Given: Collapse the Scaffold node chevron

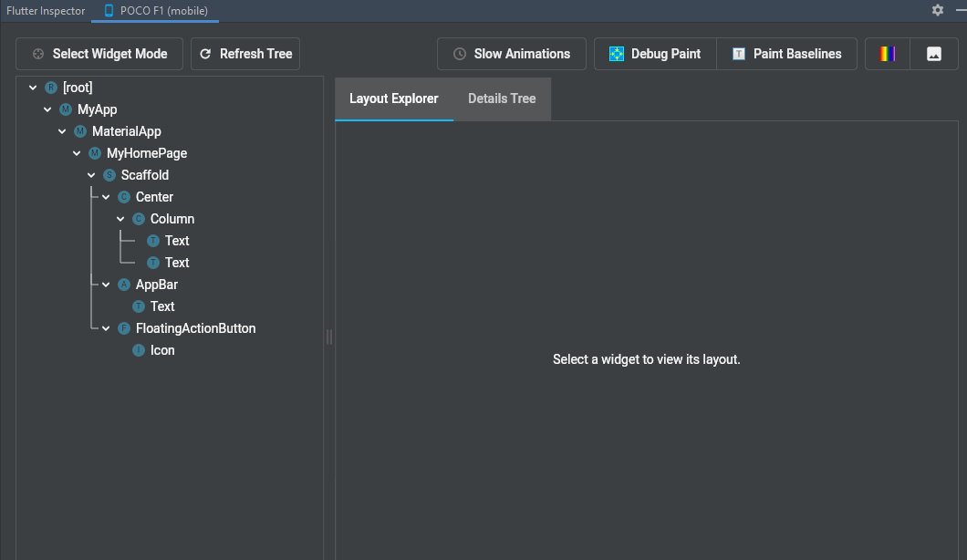Looking at the screenshot, I should (x=91, y=175).
